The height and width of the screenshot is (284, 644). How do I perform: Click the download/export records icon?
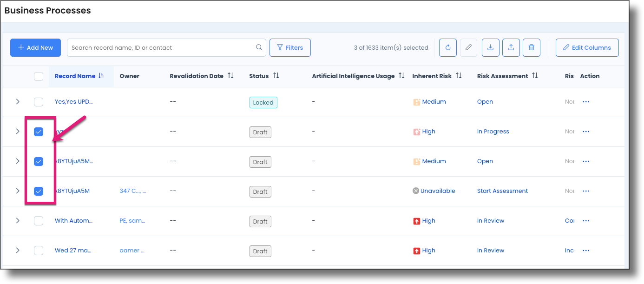coord(490,47)
